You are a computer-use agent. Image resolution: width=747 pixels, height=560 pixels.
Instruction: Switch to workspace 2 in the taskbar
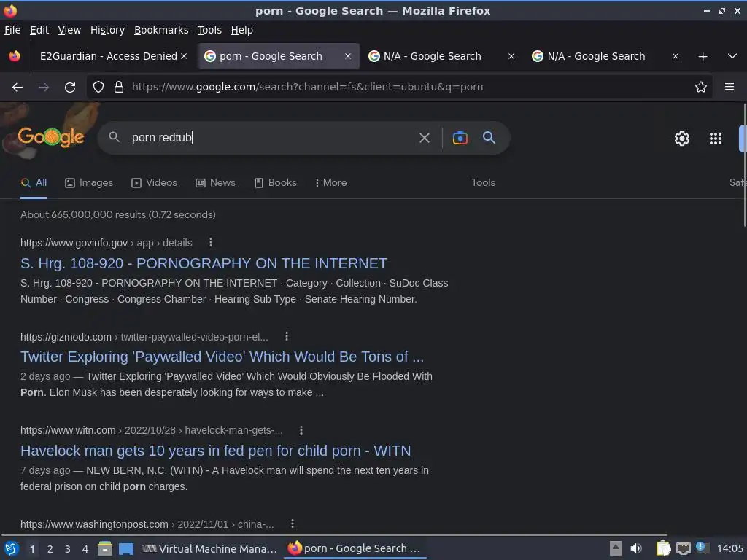[x=50, y=549]
